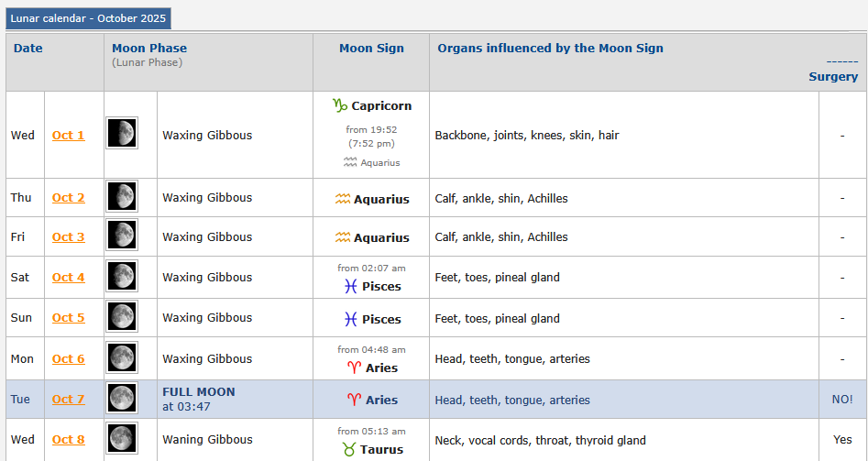868x461 pixels.
Task: Click the Oct 1 moon phase image
Action: point(122,134)
